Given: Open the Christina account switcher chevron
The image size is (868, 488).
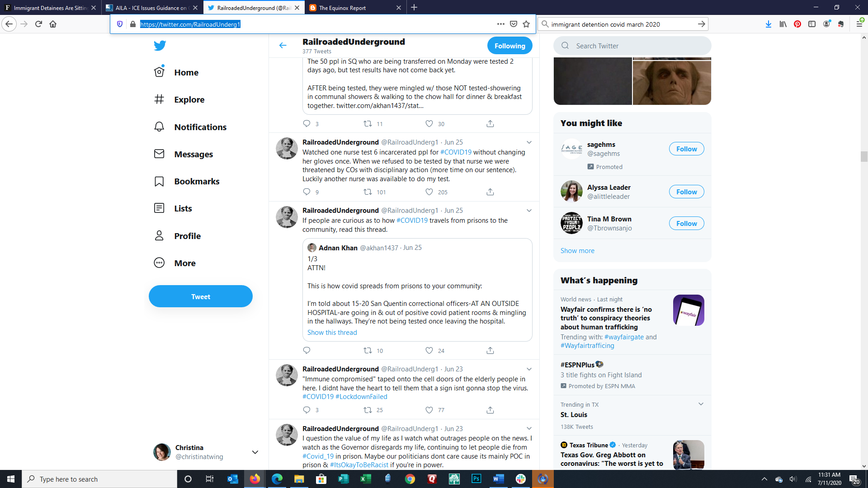Looking at the screenshot, I should click(255, 452).
